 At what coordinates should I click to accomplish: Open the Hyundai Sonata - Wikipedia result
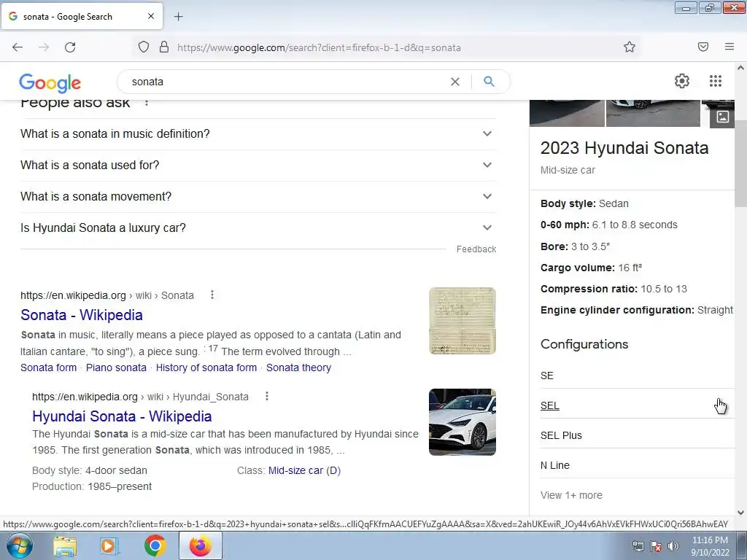tap(122, 416)
